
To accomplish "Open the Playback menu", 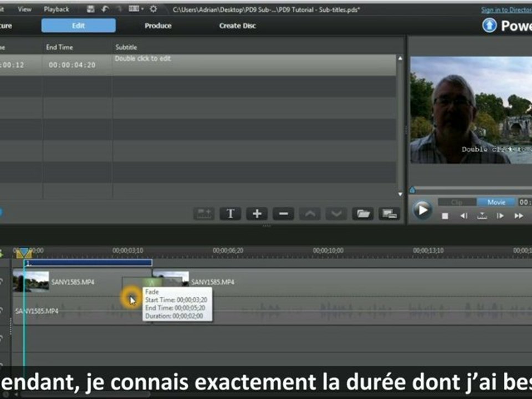I will point(57,9).
